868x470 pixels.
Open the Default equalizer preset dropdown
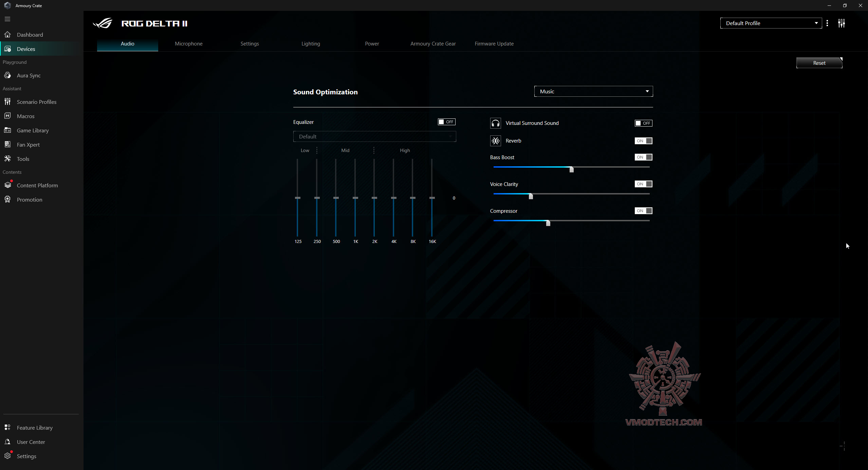[x=374, y=136]
